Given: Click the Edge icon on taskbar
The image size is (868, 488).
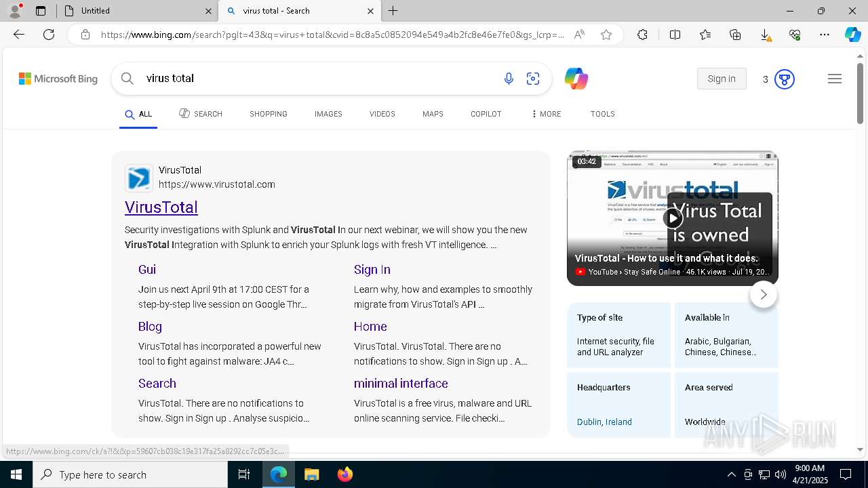Looking at the screenshot, I should pyautogui.click(x=279, y=474).
